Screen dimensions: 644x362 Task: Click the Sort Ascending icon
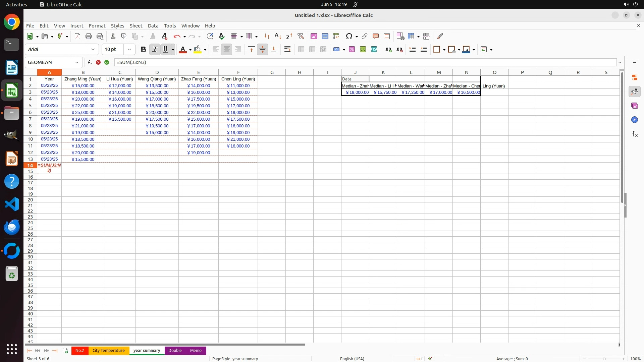point(278,36)
